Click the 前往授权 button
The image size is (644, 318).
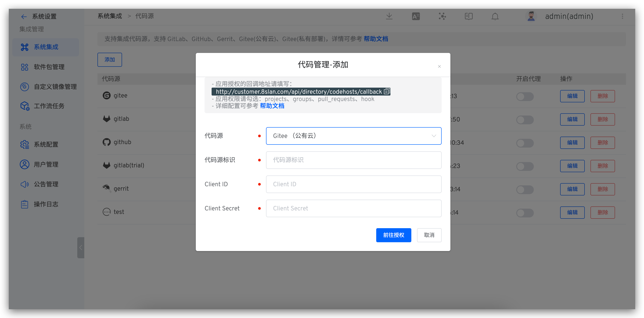pyautogui.click(x=394, y=235)
